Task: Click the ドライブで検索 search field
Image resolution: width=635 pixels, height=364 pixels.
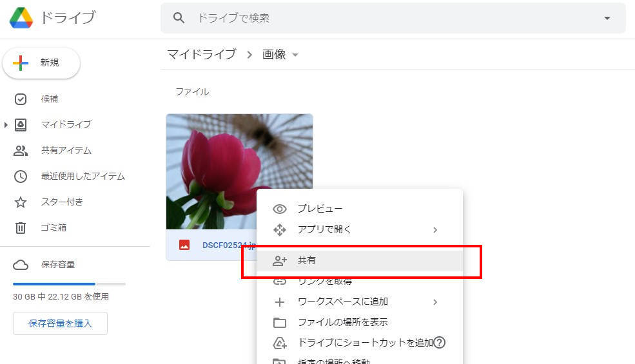Action: pyautogui.click(x=387, y=18)
